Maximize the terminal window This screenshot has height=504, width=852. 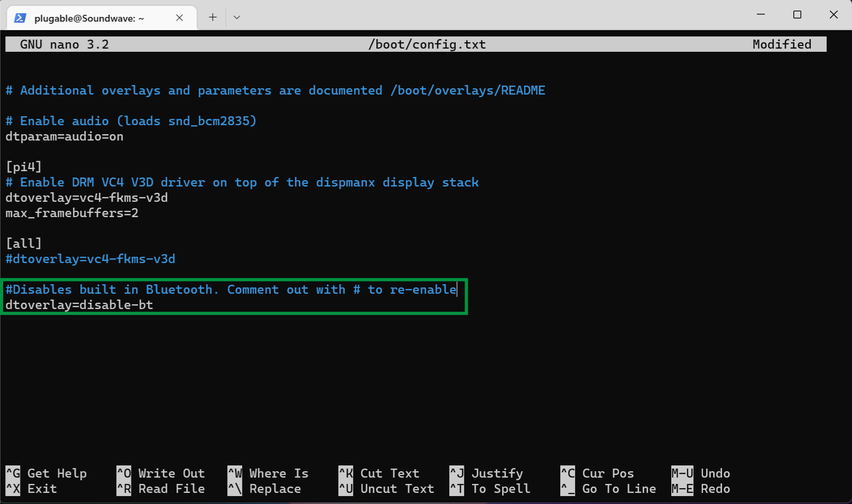[x=797, y=15]
